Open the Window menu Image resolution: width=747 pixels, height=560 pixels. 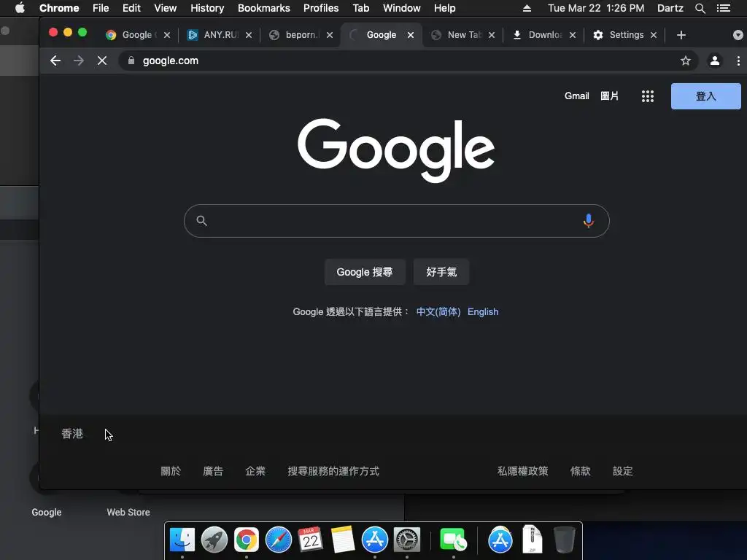click(x=402, y=8)
